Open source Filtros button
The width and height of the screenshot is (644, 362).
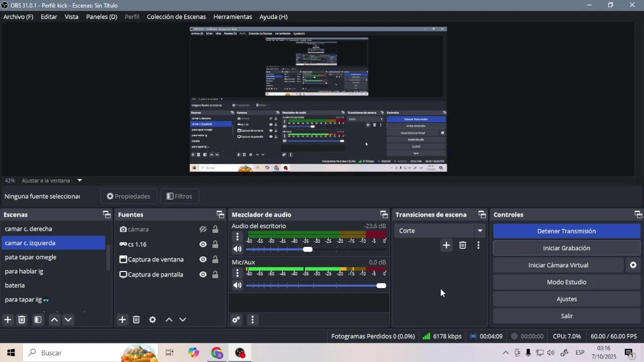tap(179, 196)
